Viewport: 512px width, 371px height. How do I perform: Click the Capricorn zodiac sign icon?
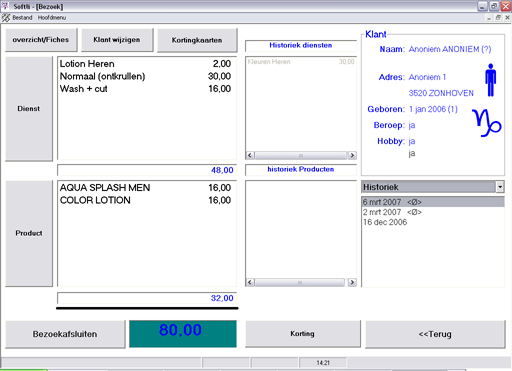pos(487,123)
